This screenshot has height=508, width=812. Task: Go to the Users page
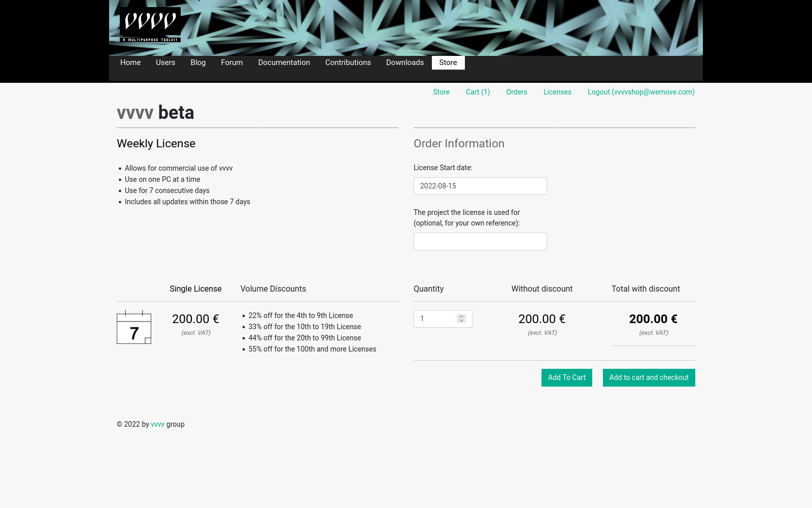click(x=165, y=62)
